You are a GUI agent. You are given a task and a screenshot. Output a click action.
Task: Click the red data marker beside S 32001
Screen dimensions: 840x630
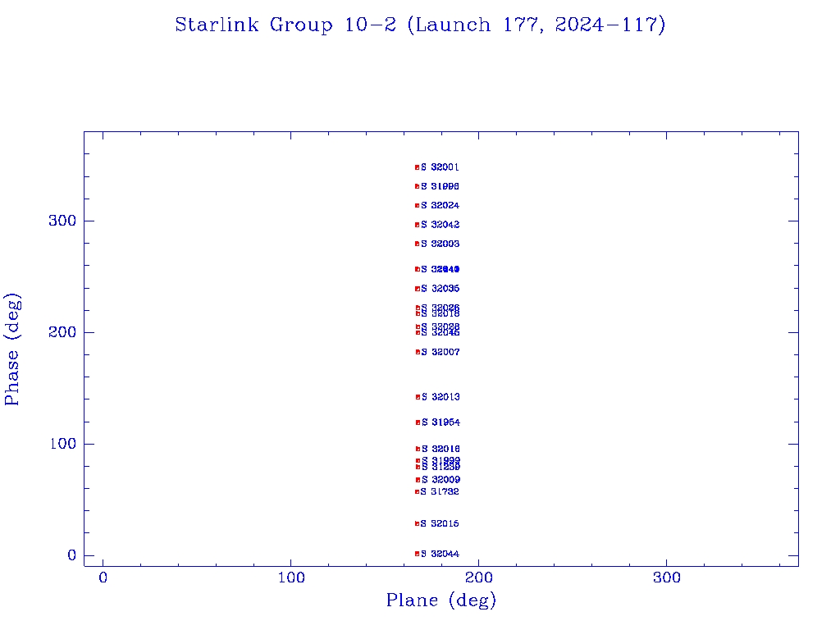pos(417,167)
